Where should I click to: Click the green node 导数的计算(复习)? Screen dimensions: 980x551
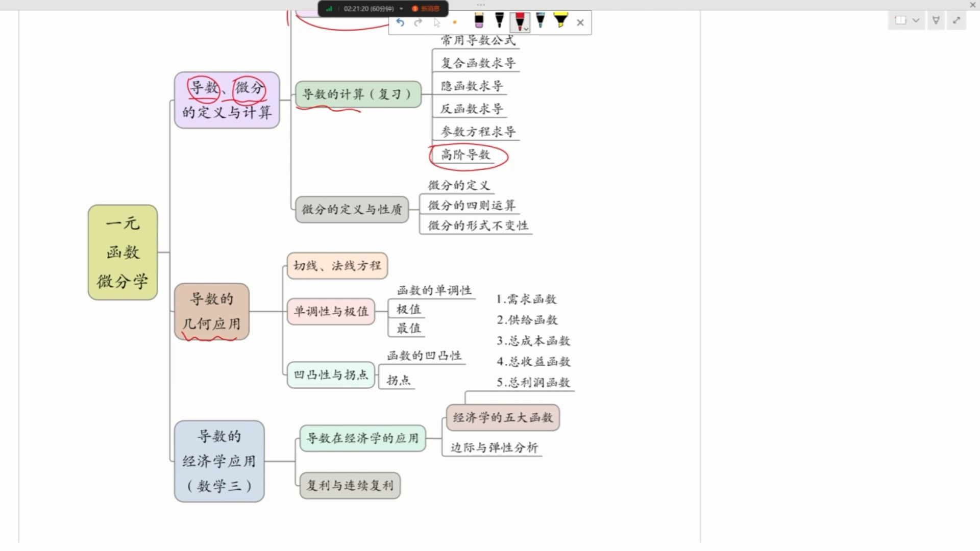coord(358,94)
